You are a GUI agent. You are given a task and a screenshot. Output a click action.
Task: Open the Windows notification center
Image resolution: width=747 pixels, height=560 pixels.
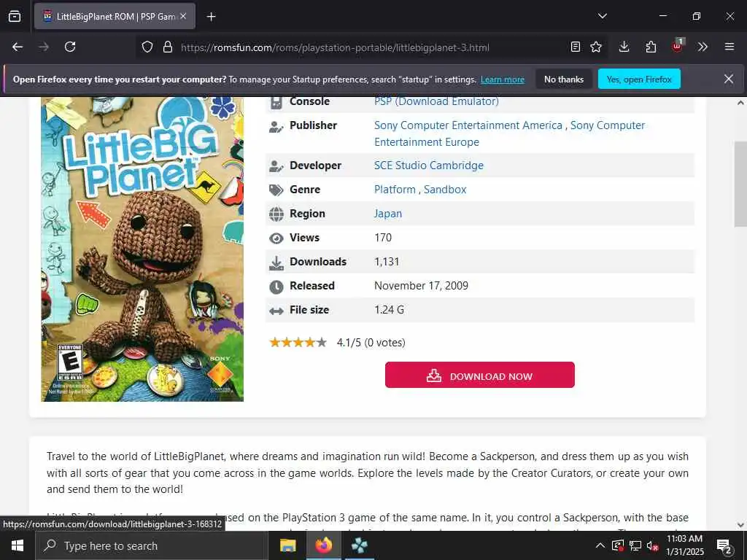724,546
